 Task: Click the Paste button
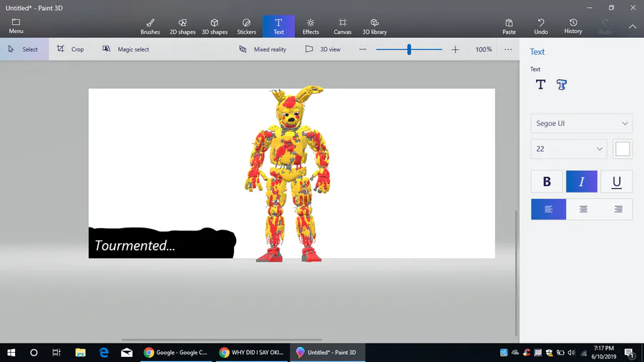[x=509, y=26]
